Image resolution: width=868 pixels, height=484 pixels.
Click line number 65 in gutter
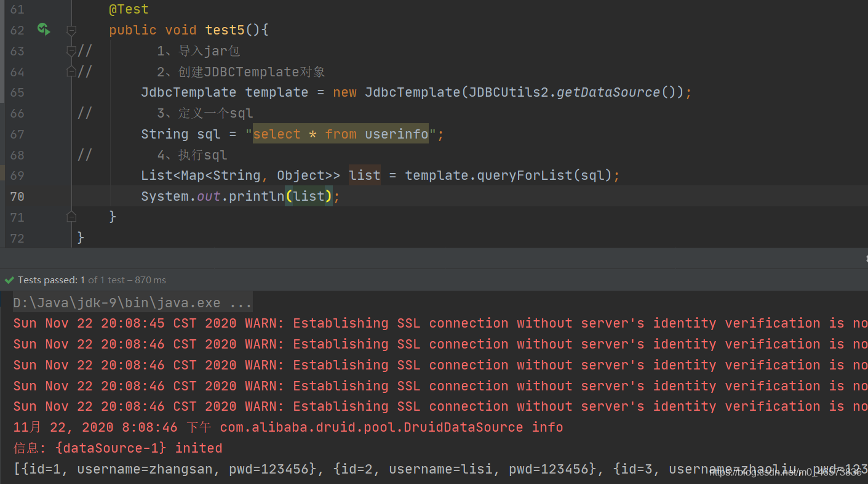click(x=17, y=92)
